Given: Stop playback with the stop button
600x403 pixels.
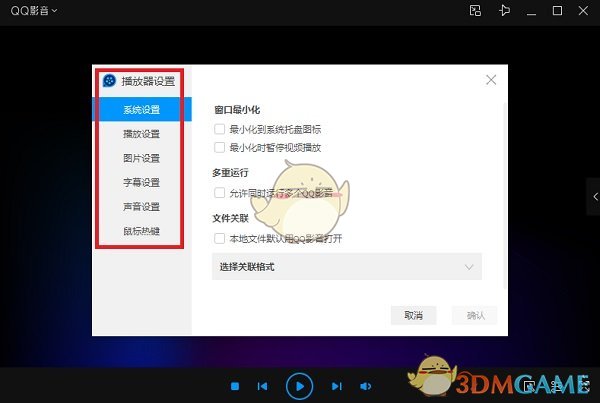Looking at the screenshot, I should click(x=235, y=386).
